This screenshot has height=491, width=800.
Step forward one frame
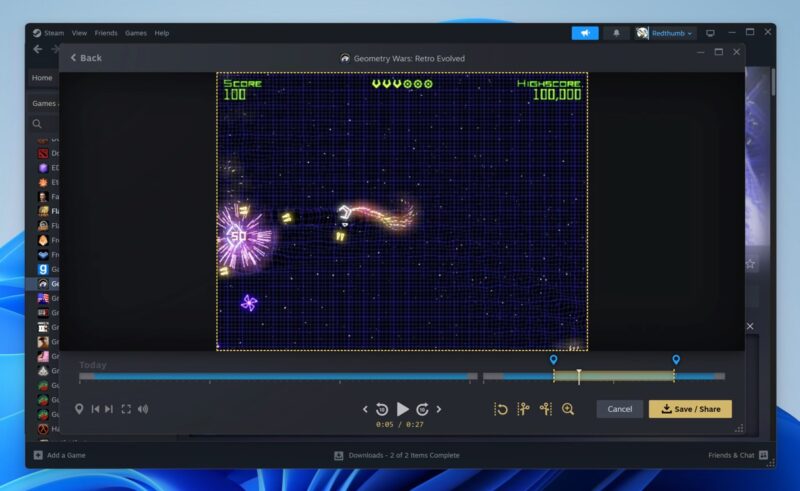(439, 409)
